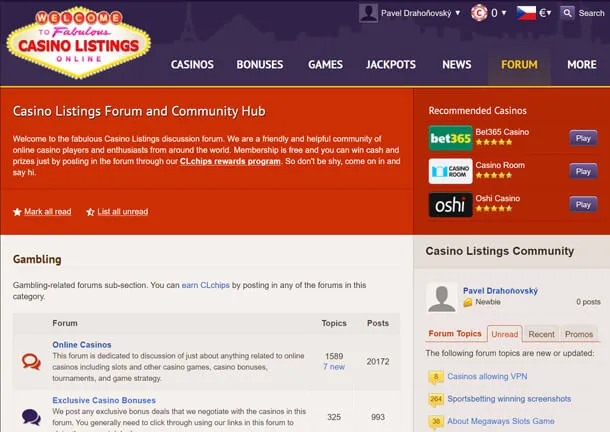
Task: Open the NEWS menu
Action: [457, 65]
